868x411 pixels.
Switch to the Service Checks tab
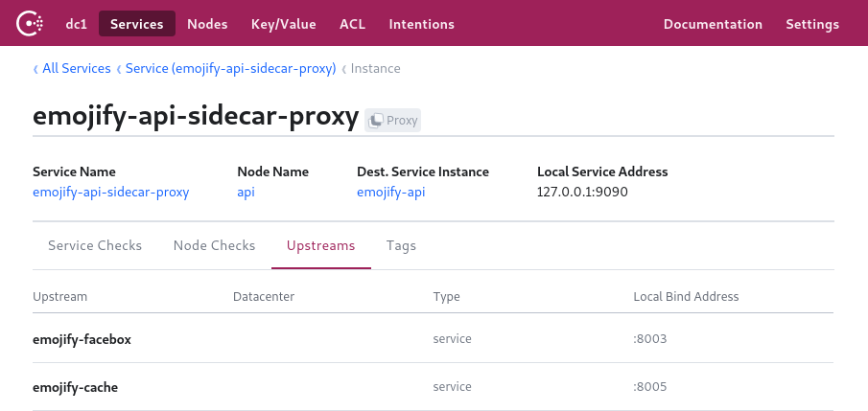tap(95, 245)
